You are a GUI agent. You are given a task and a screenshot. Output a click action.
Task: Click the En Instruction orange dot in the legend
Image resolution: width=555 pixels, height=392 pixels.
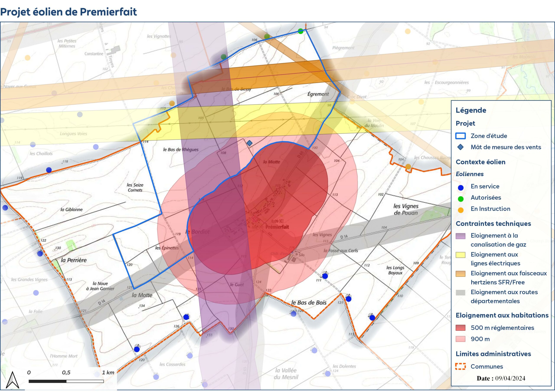point(461,210)
